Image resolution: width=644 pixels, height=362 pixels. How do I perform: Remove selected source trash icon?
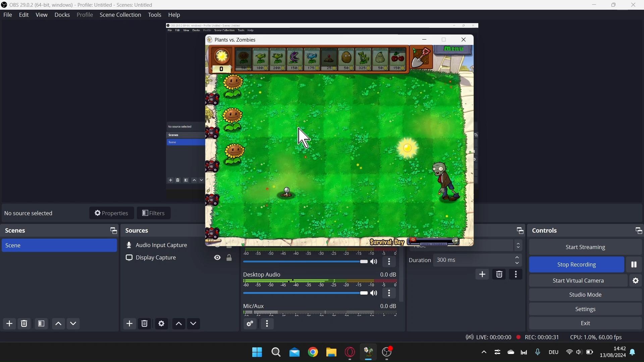pyautogui.click(x=145, y=324)
